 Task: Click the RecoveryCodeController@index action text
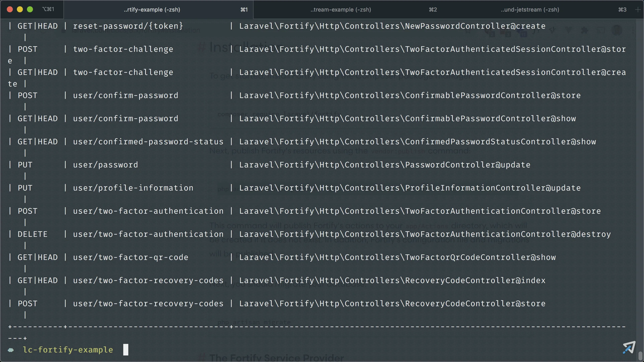475,280
